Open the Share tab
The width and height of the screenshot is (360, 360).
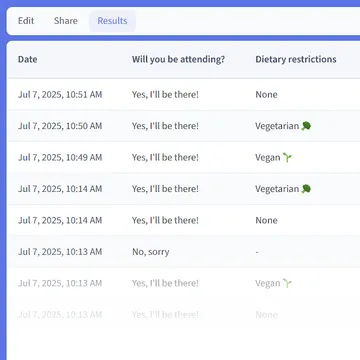pos(66,21)
